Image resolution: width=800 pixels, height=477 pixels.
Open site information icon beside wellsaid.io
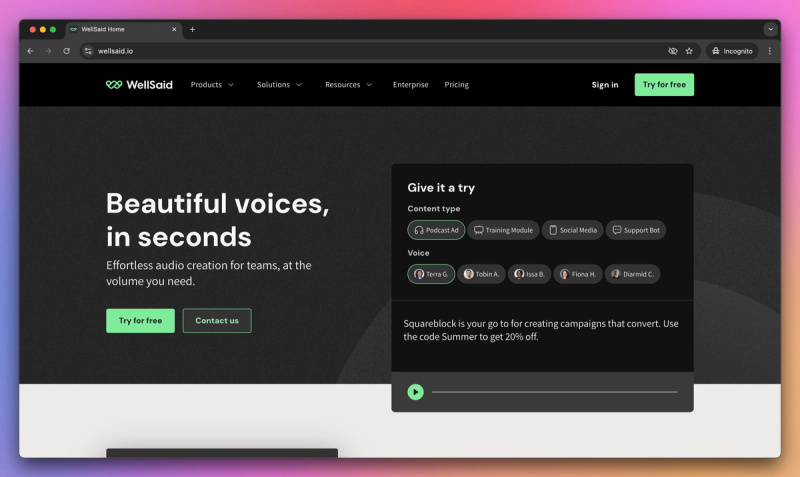88,51
